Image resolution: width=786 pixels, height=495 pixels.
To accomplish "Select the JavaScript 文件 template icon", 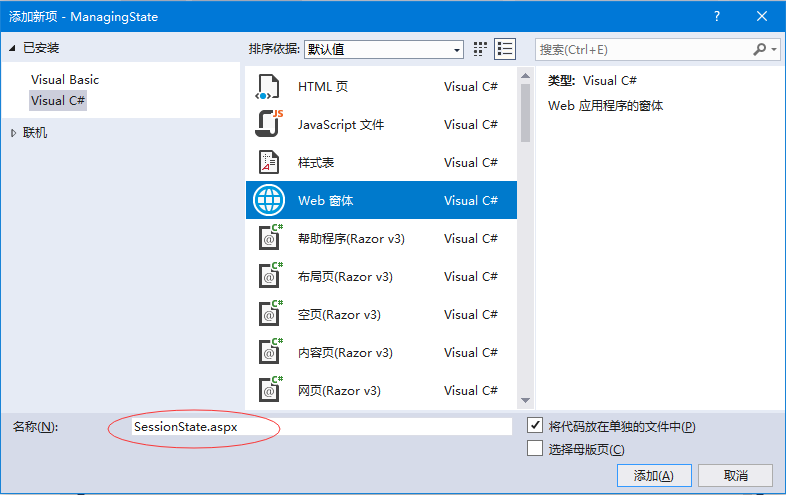I will (x=266, y=125).
